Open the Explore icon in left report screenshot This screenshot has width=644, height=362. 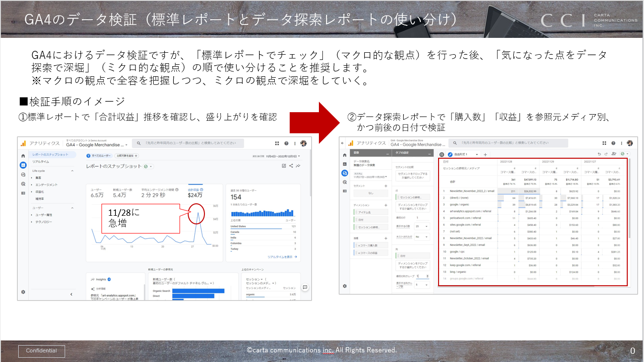(x=23, y=175)
